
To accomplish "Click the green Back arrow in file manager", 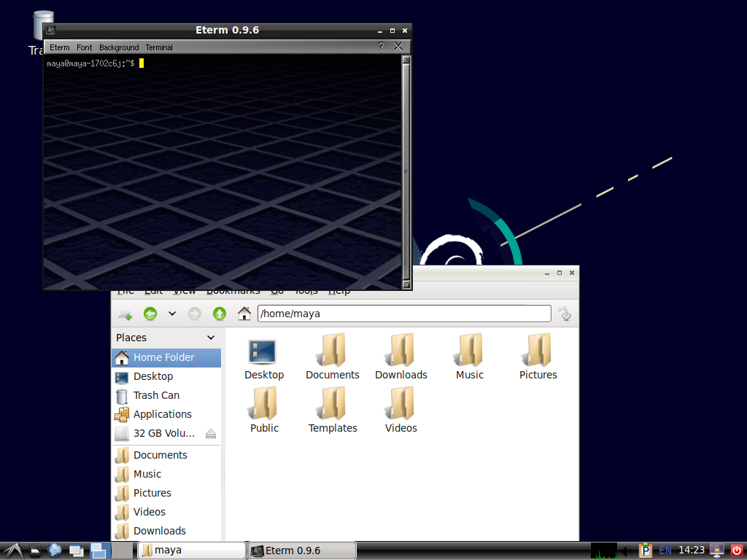I will point(150,314).
